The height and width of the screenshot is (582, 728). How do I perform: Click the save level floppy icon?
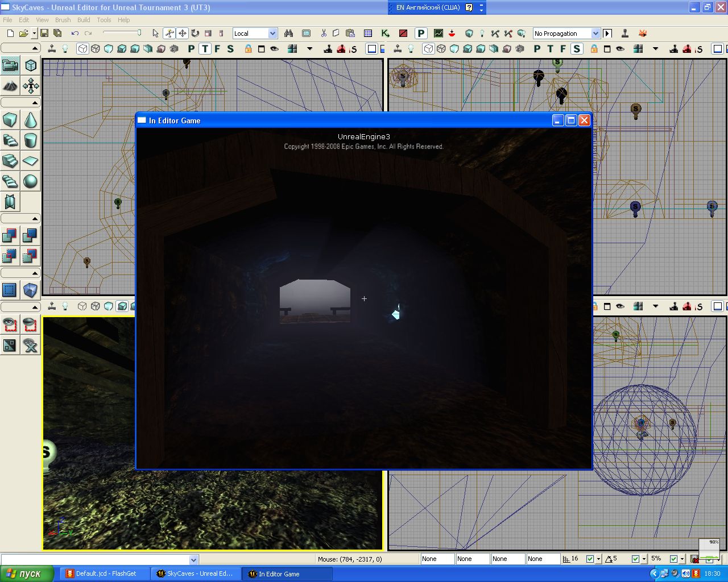pos(44,34)
